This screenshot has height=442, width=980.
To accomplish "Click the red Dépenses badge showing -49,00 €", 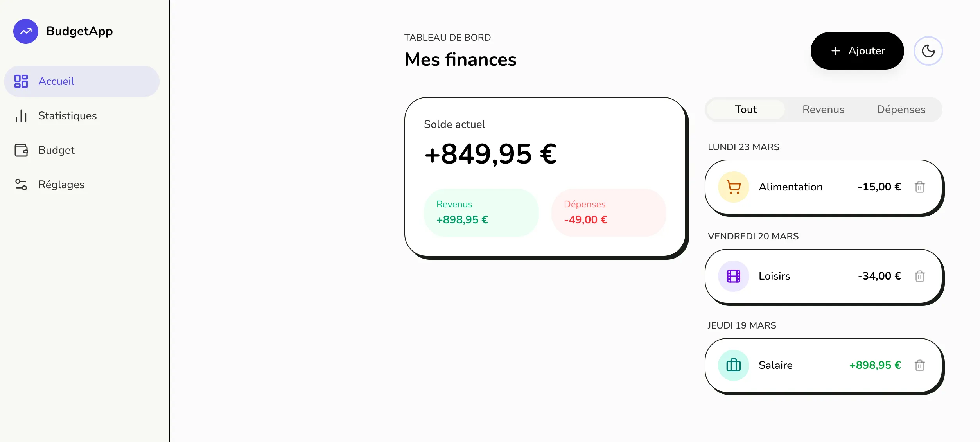I will pos(608,212).
